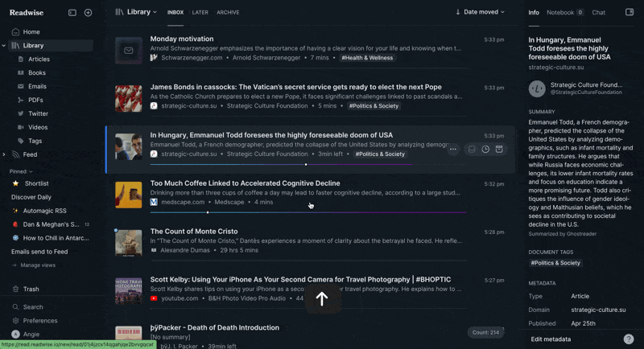Open the Automagic RSS pinned view
This screenshot has width=644, height=349.
click(44, 211)
